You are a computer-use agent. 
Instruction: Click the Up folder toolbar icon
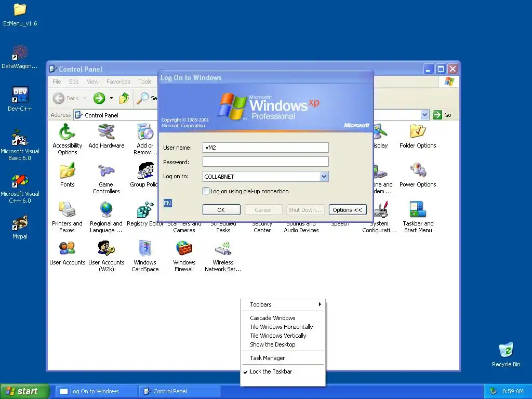pyautogui.click(x=124, y=98)
